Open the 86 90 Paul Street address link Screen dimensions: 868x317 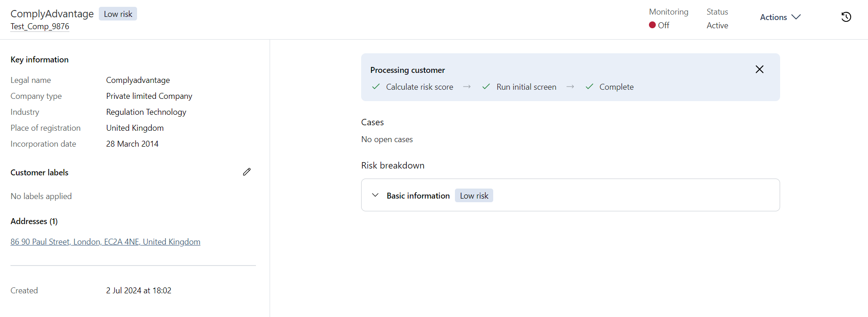coord(105,242)
